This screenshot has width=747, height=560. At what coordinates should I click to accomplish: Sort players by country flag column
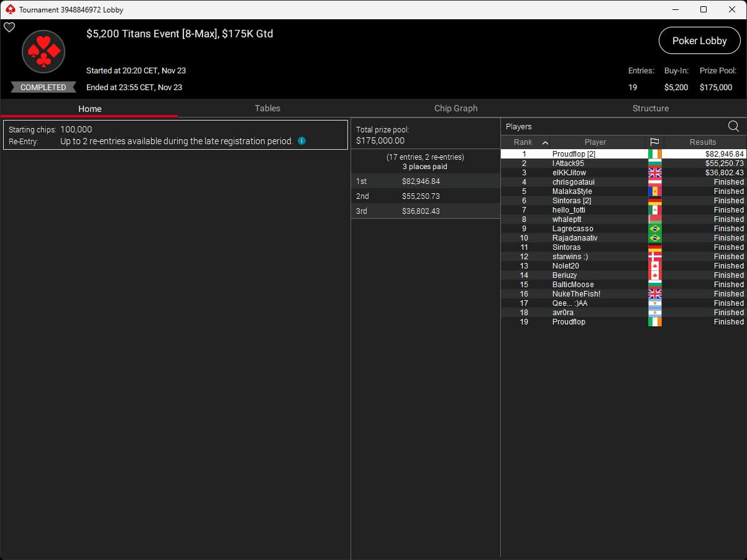pyautogui.click(x=655, y=142)
